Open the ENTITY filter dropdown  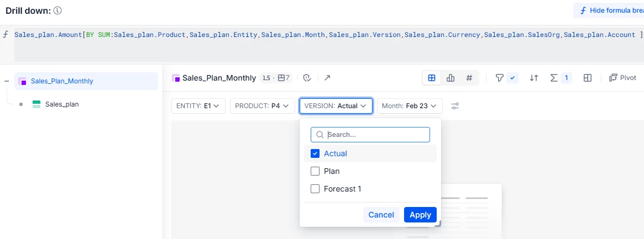(198, 106)
